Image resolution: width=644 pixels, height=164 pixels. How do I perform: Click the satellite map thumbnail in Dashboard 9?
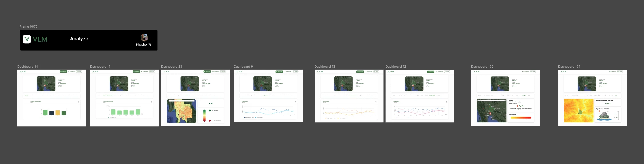tap(262, 84)
